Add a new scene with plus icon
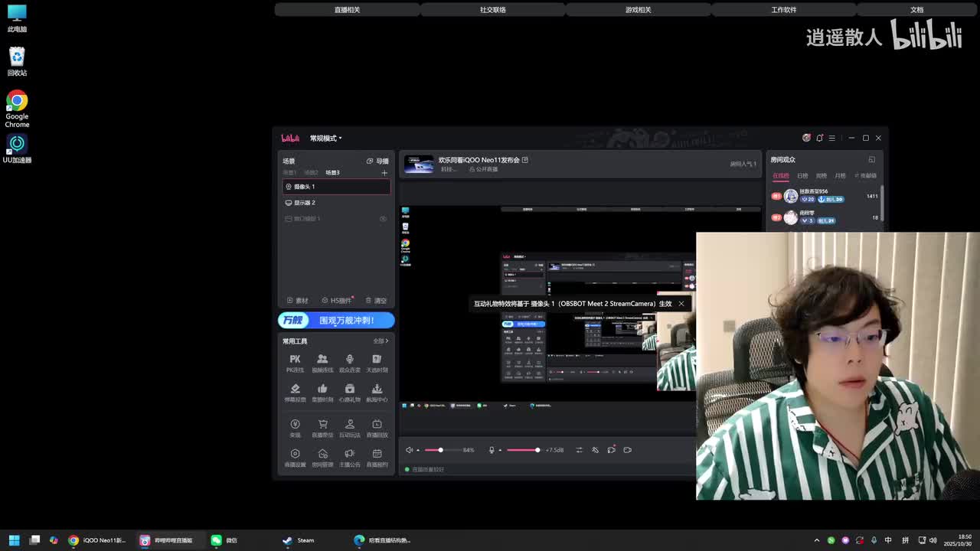 (384, 172)
